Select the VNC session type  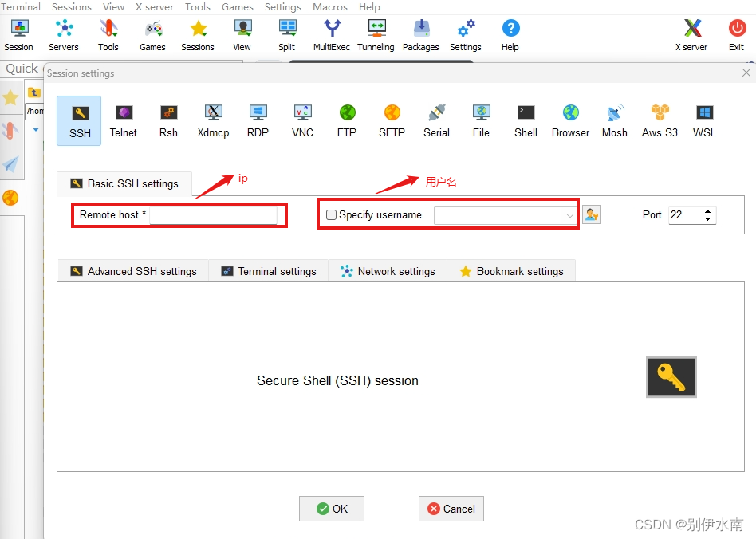303,120
